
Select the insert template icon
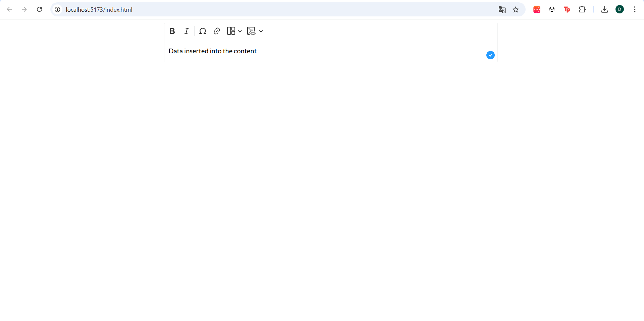pyautogui.click(x=252, y=31)
